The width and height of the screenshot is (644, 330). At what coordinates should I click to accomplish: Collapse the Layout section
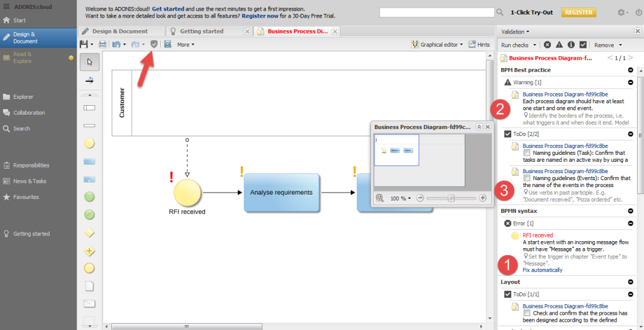coord(630,282)
